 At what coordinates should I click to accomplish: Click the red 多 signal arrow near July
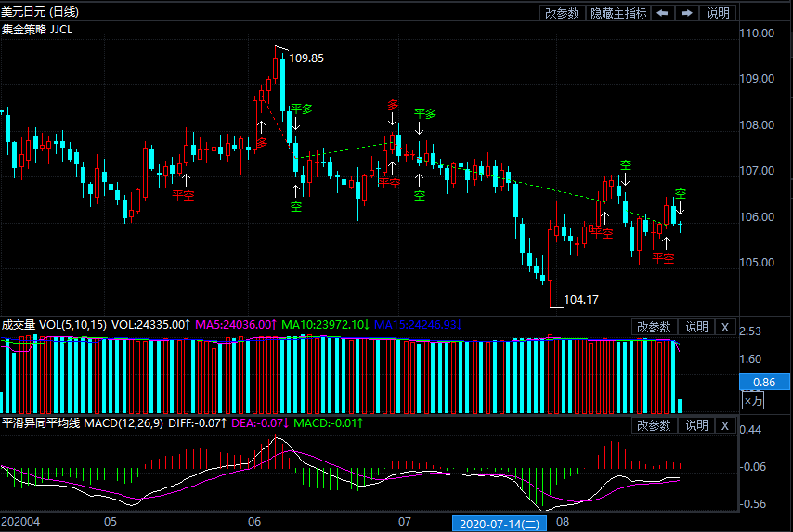[393, 106]
